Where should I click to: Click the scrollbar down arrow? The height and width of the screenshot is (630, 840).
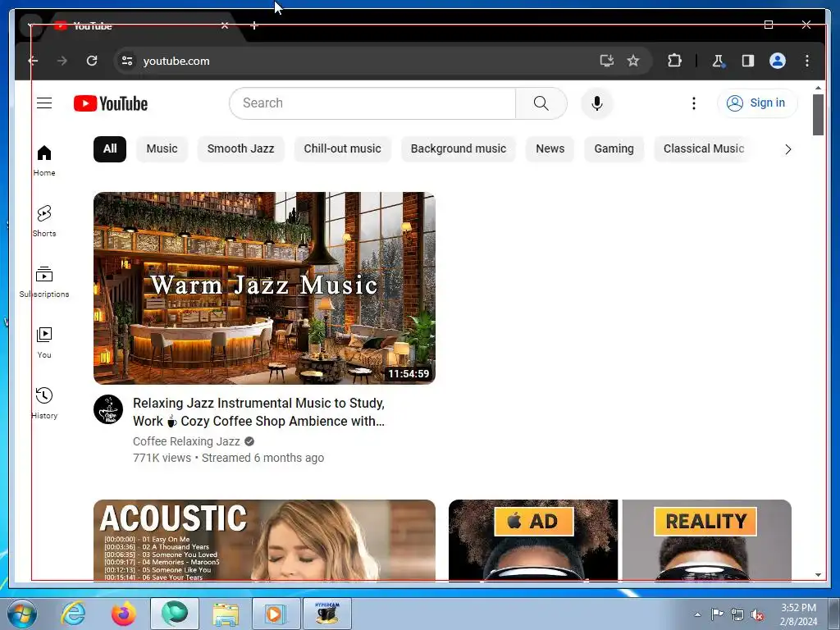[x=818, y=575]
